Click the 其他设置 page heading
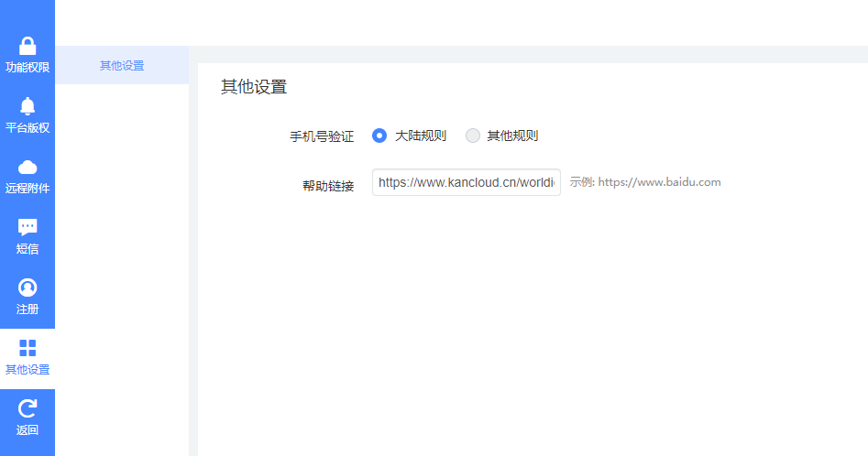 coord(254,87)
